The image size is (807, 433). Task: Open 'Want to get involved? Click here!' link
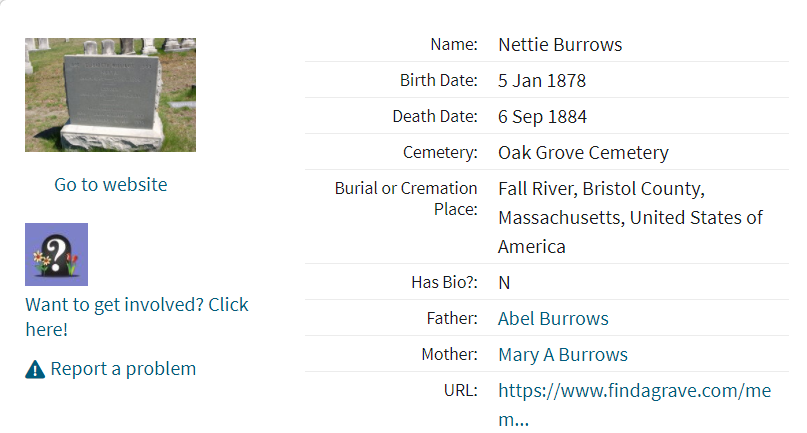(x=137, y=317)
